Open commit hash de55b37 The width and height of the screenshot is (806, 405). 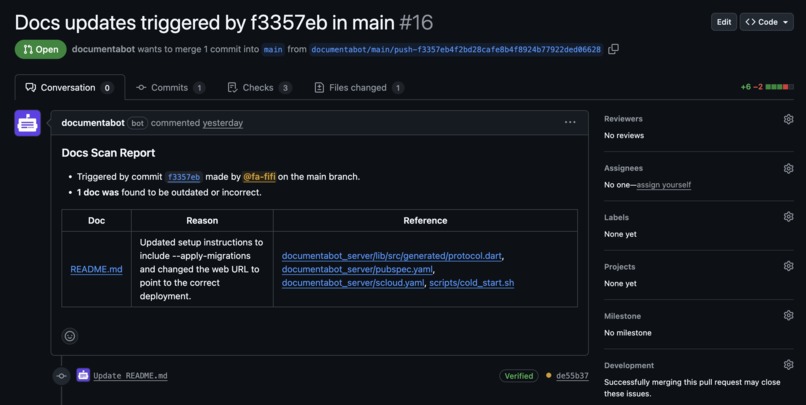pos(572,376)
